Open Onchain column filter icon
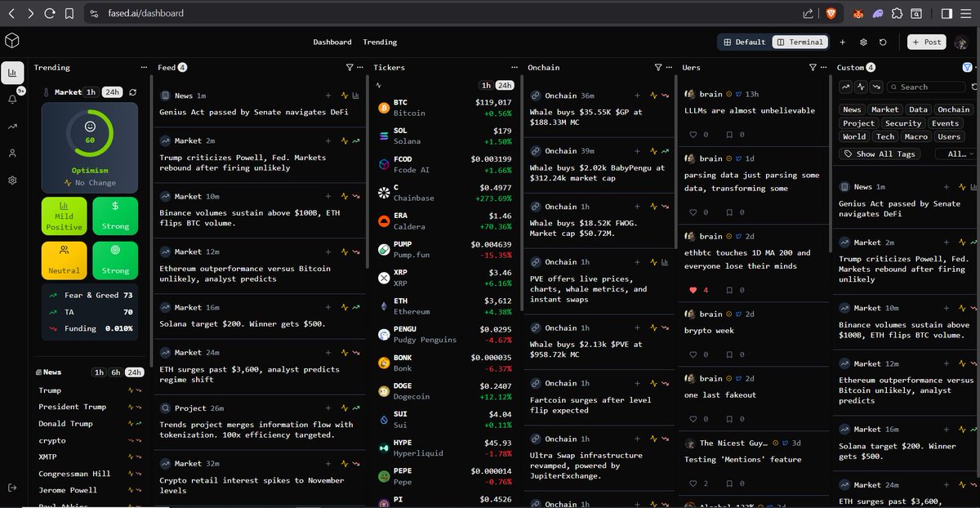 (658, 67)
